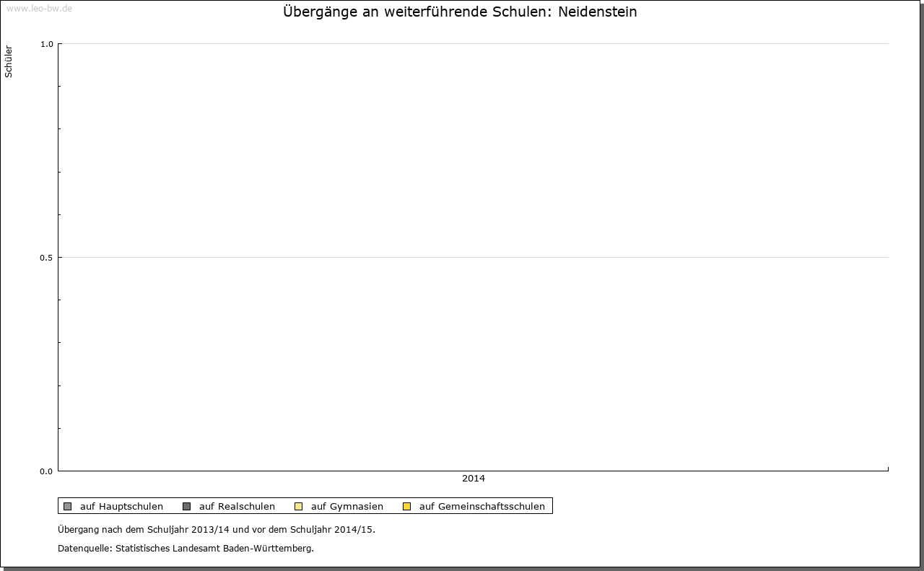Click the 1.0 y-axis tick label
This screenshot has height=571, width=924.
46,44
